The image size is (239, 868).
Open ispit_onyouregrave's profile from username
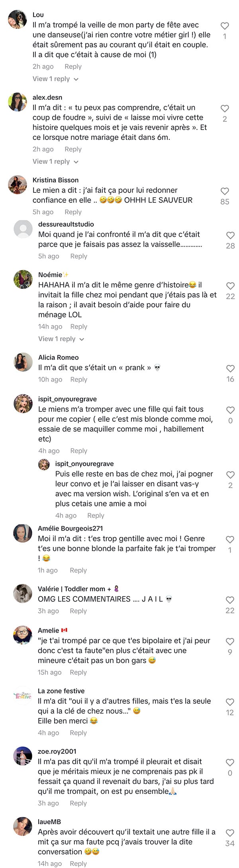coord(67,399)
